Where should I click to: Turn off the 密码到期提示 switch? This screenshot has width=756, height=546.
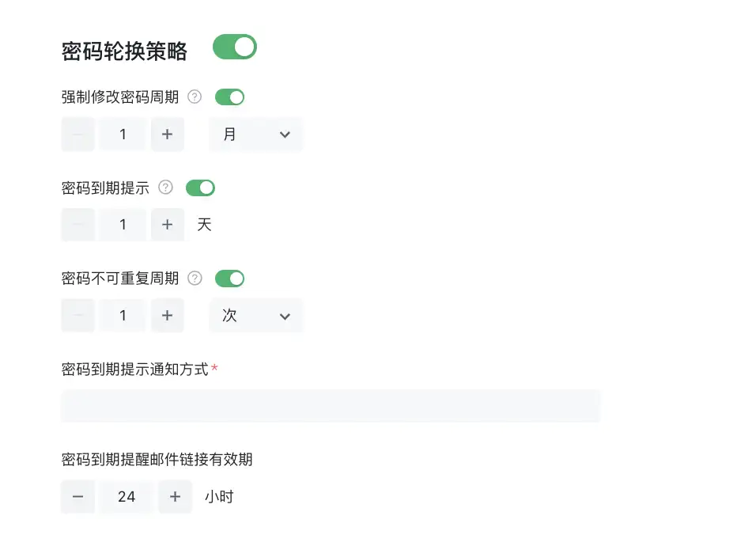(x=200, y=188)
